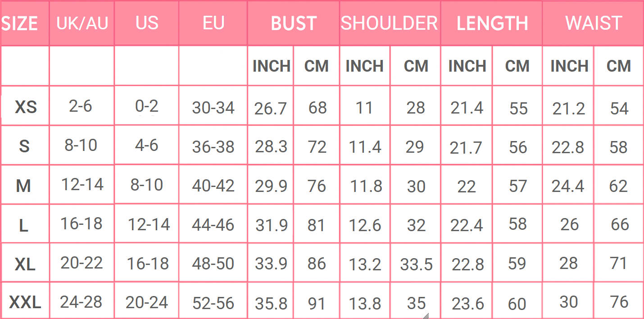Viewport: 644px width, 319px height.
Task: Click the 33.5 shoulder CM value
Action: [416, 265]
